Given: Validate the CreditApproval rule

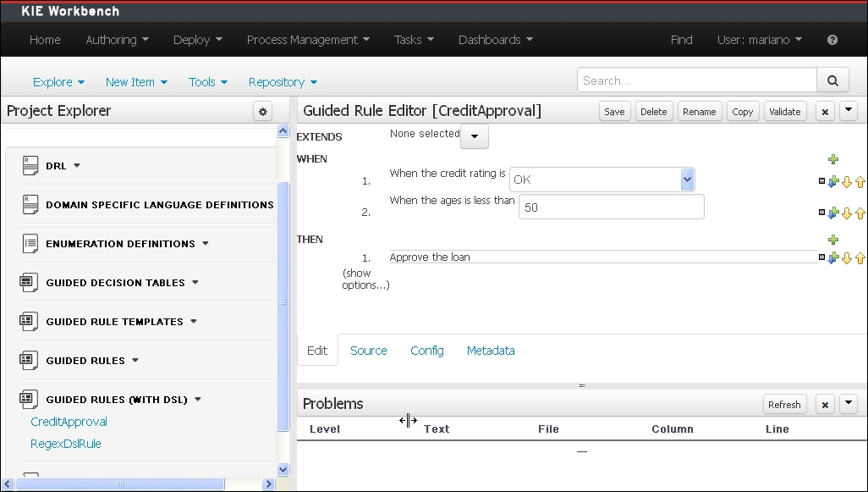Looking at the screenshot, I should [x=785, y=112].
